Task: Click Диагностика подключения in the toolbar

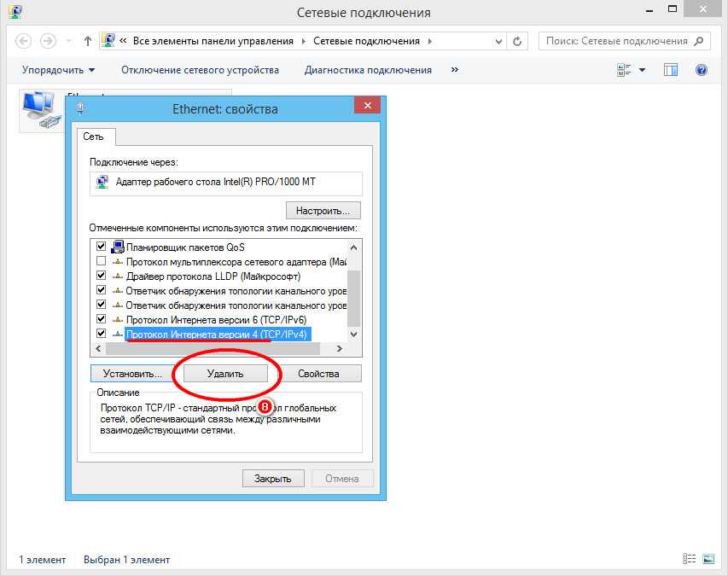Action: click(x=368, y=70)
